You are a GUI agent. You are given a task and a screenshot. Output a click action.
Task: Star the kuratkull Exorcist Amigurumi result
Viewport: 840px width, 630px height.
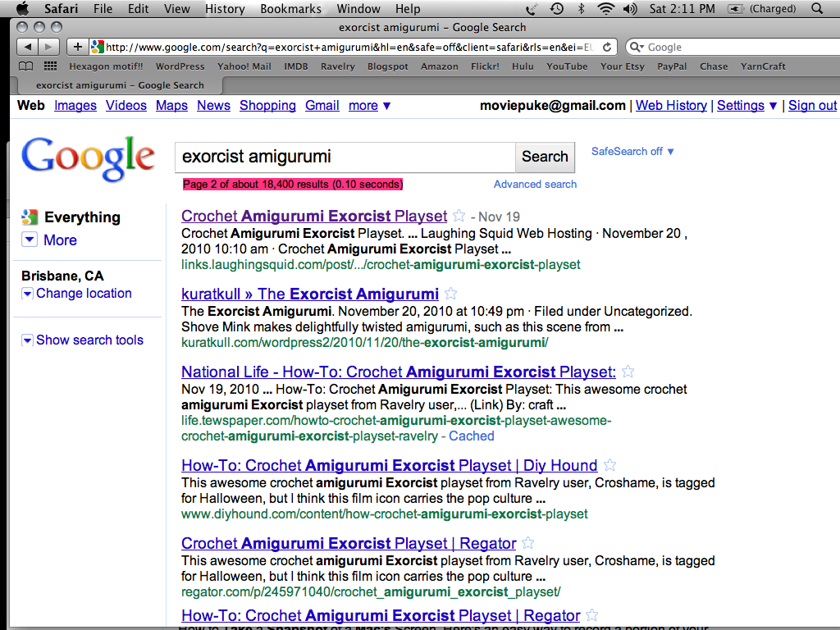[x=450, y=294]
